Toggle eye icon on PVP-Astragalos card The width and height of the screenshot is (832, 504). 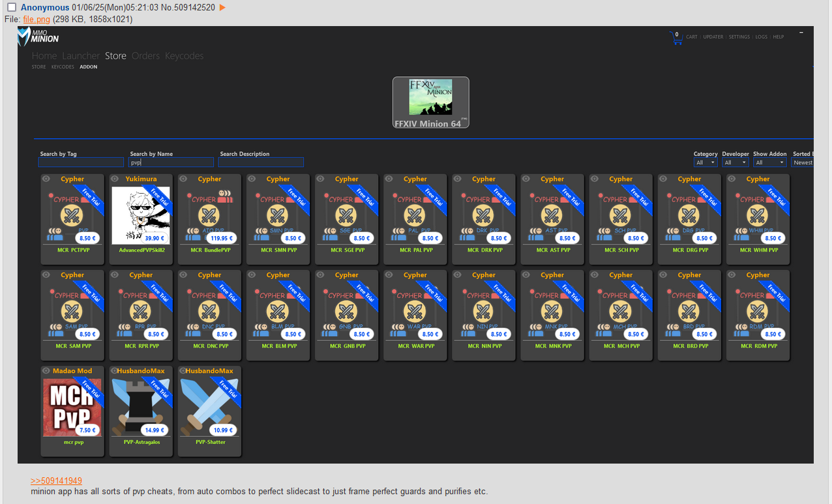coord(115,370)
